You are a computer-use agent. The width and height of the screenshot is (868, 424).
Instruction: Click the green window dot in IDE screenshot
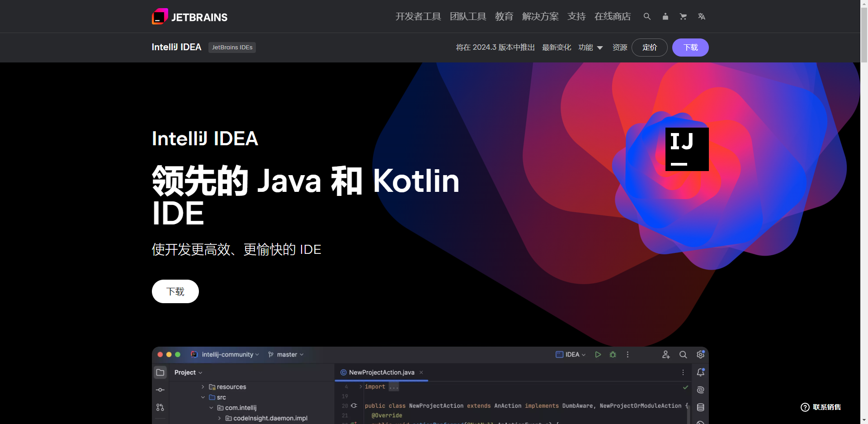[178, 354]
